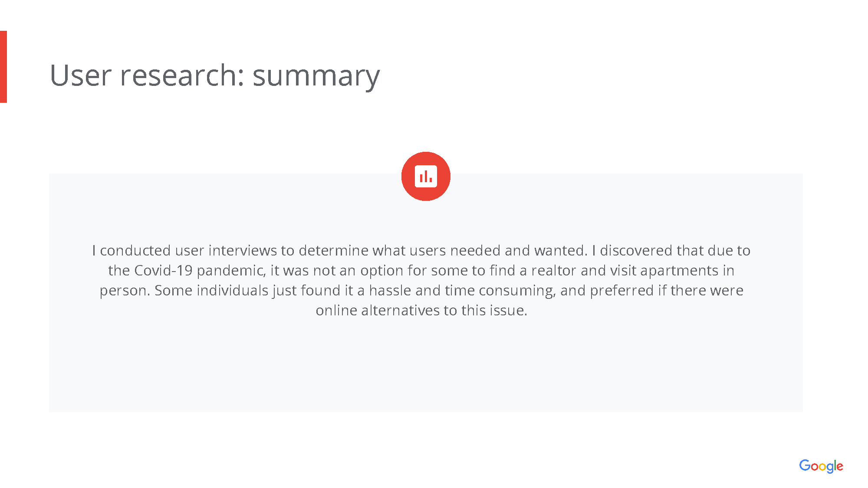Select the word Covid-19 in the paragraph

(x=164, y=270)
